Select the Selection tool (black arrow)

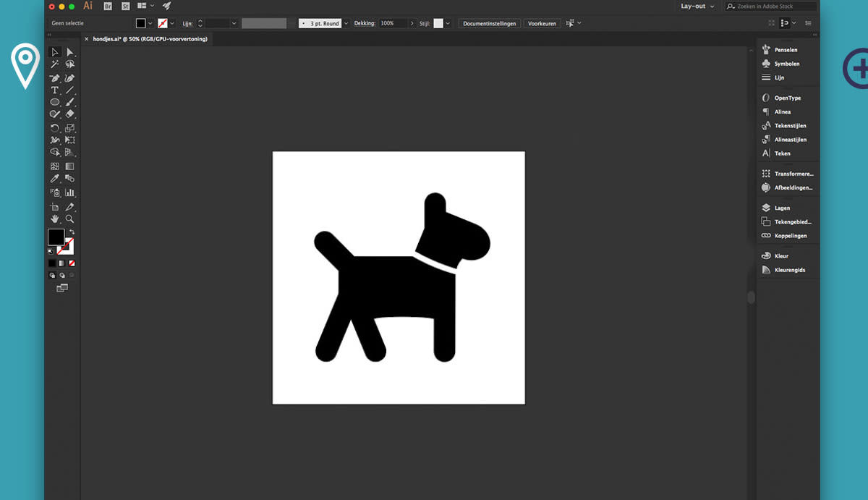click(x=55, y=52)
